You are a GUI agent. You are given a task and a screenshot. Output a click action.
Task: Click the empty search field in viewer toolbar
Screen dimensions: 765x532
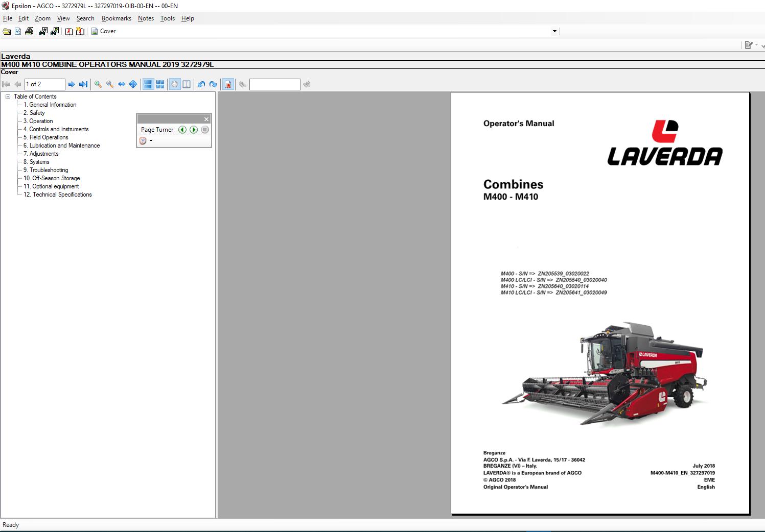[x=275, y=84]
